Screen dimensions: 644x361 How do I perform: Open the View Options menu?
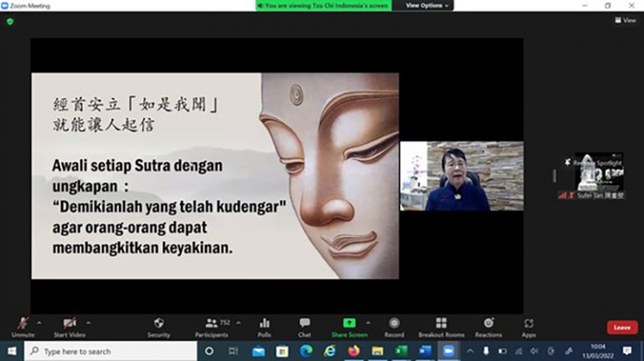point(427,5)
